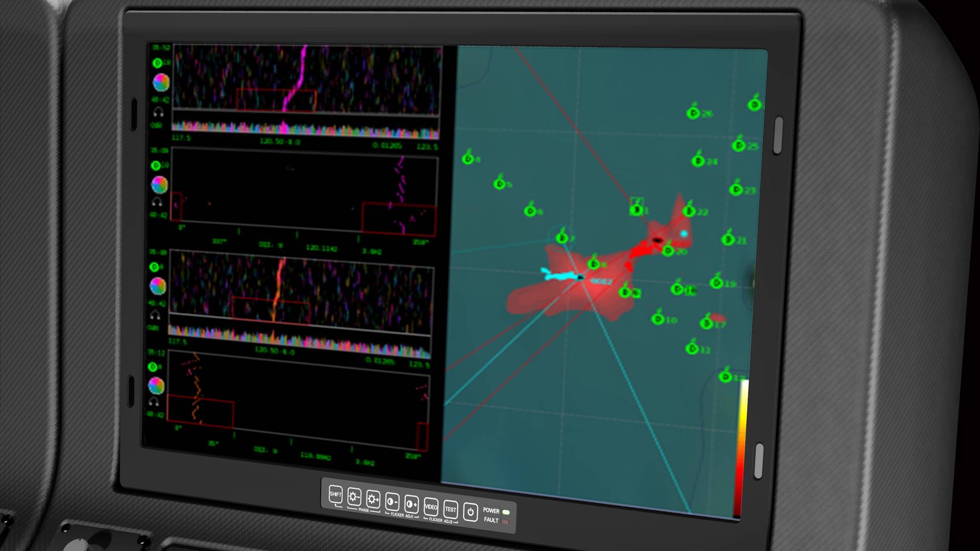Viewport: 980px width, 551px height.
Task: Select sonobuoy marker 26 on the map
Action: (x=693, y=112)
